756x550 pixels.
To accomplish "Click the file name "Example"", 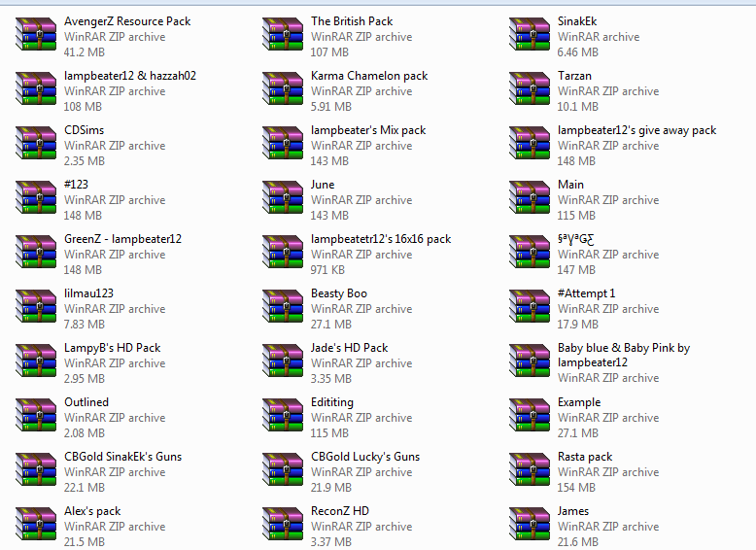I will [x=579, y=403].
